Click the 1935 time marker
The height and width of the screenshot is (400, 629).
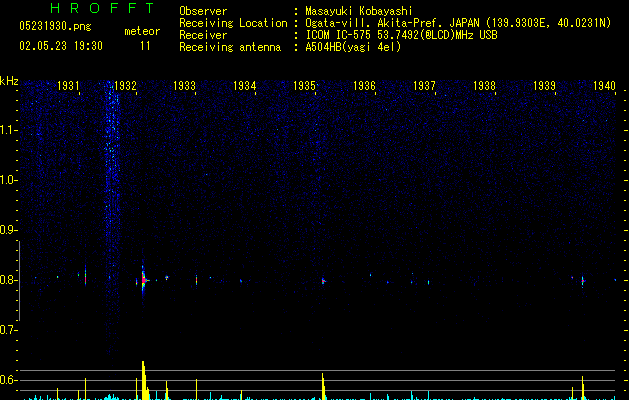304,86
